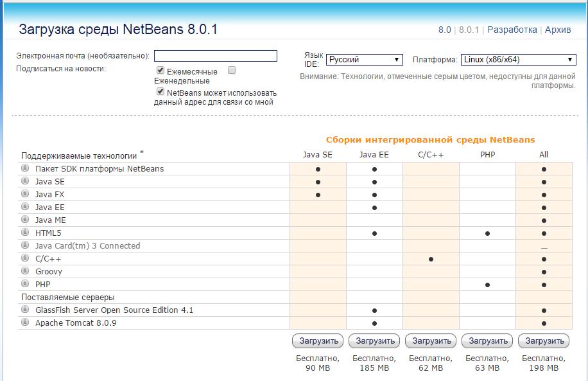
Task: Click Пакет SDK платформы NetBeans row label
Action: tap(99, 169)
